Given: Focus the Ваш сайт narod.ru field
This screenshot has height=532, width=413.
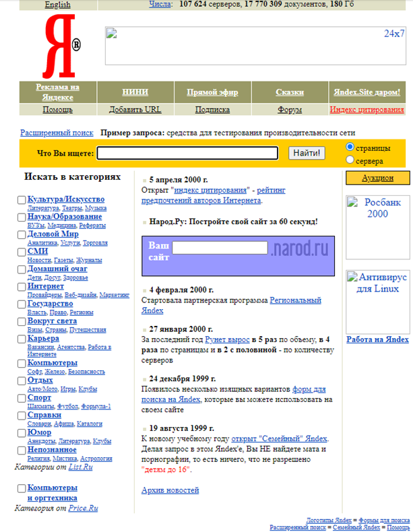Looking at the screenshot, I should [x=220, y=247].
